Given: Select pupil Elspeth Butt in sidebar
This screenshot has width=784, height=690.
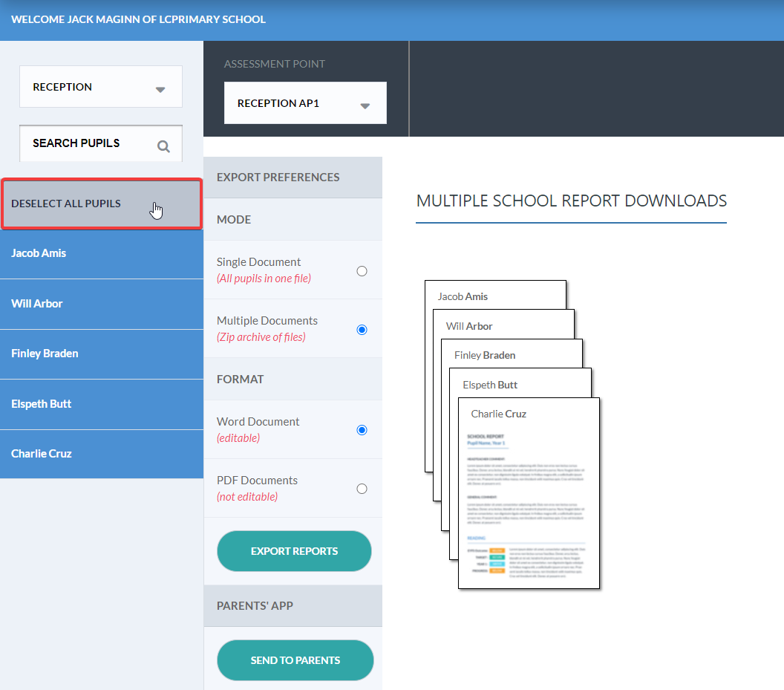Looking at the screenshot, I should point(102,404).
